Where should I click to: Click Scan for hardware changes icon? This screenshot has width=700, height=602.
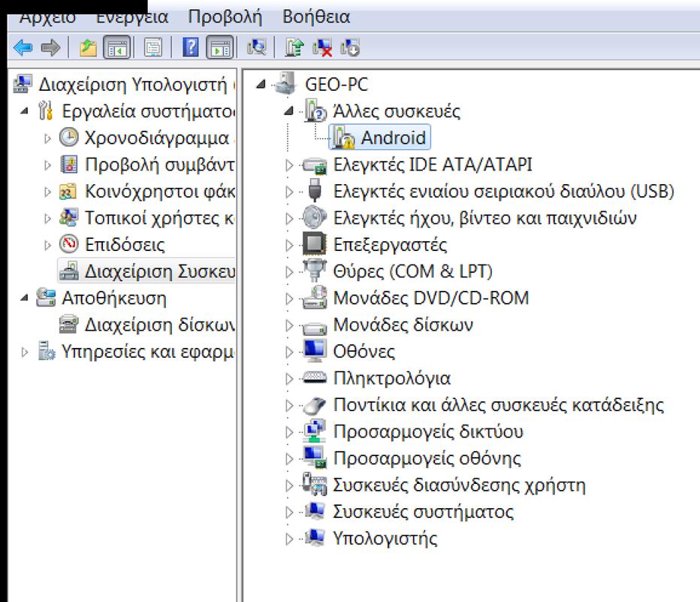point(257,48)
